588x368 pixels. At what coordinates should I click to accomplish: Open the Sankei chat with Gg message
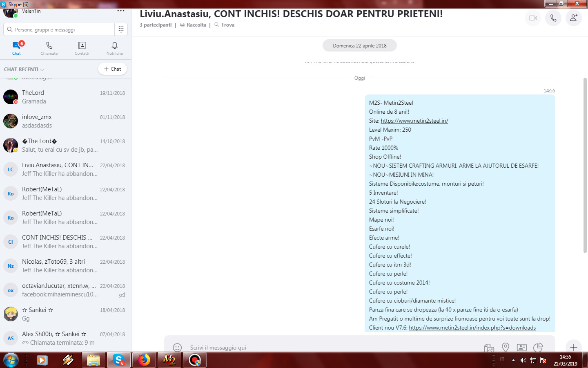click(65, 314)
